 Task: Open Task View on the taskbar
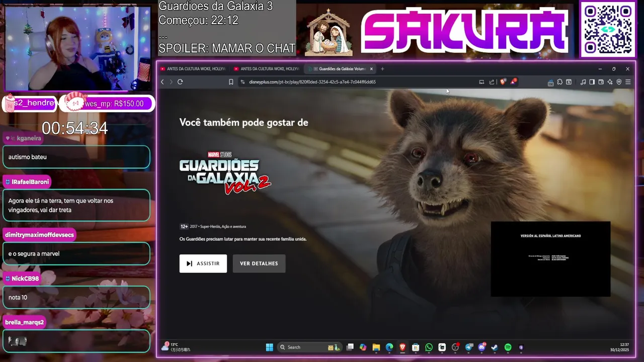point(350,347)
